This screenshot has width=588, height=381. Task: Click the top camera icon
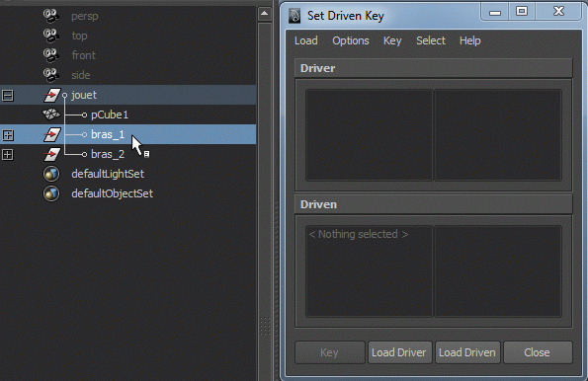coord(51,36)
